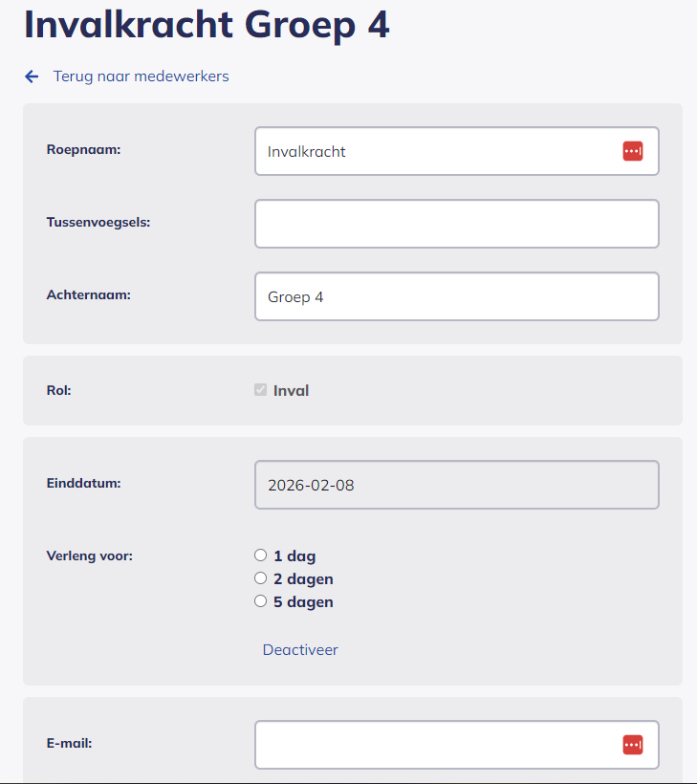This screenshot has height=784, width=697.
Task: Click into the Tussenvoegsels input field
Action: click(456, 224)
